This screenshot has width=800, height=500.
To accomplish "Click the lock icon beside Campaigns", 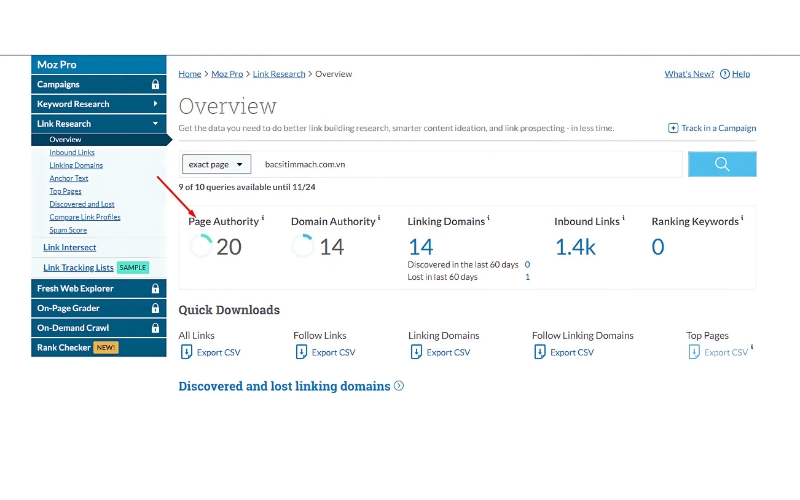I will coord(155,84).
